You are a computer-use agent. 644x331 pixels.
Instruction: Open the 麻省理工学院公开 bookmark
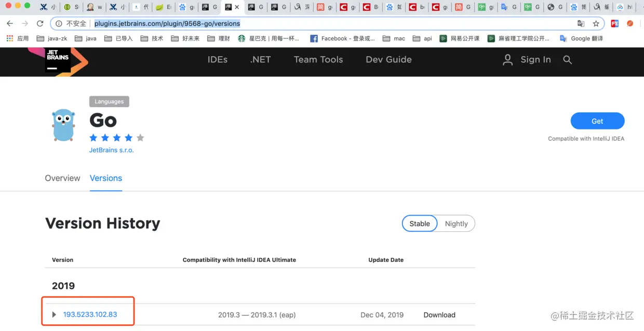[x=518, y=38]
